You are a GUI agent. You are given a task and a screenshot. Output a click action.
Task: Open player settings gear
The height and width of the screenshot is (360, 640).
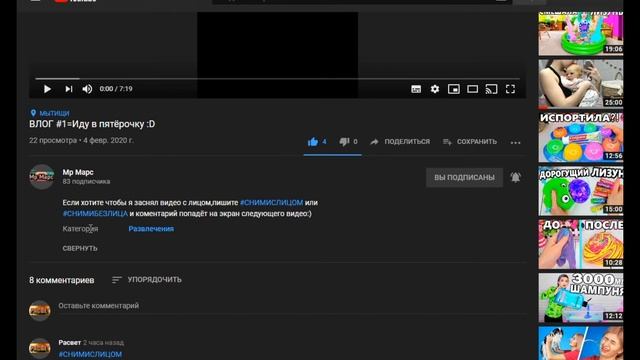pos(435,89)
